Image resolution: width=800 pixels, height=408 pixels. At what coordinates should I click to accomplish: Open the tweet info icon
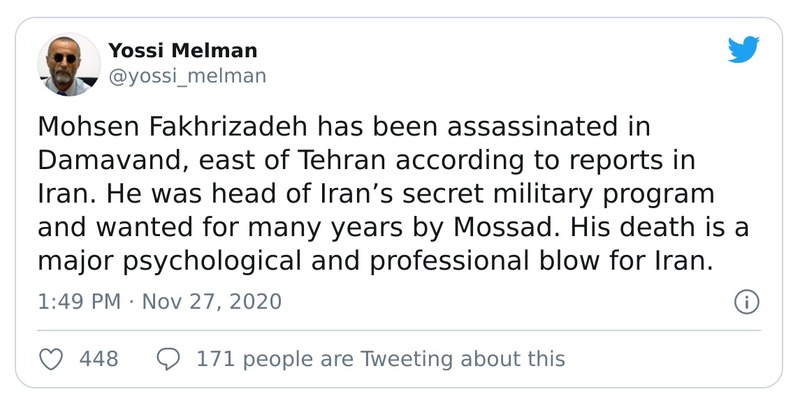point(746,301)
